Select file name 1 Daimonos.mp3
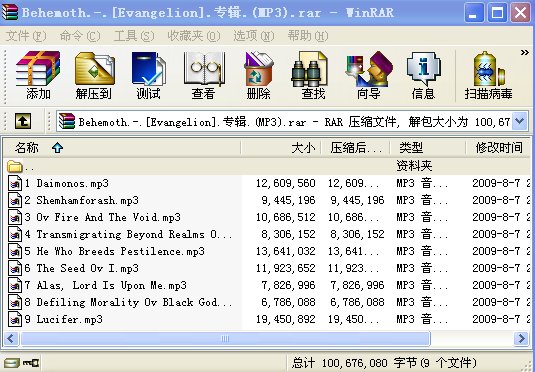535x372 pixels. point(67,183)
